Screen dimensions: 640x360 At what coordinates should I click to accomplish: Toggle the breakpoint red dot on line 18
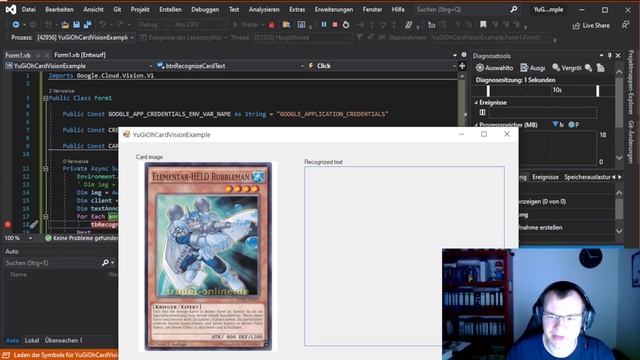7,224
